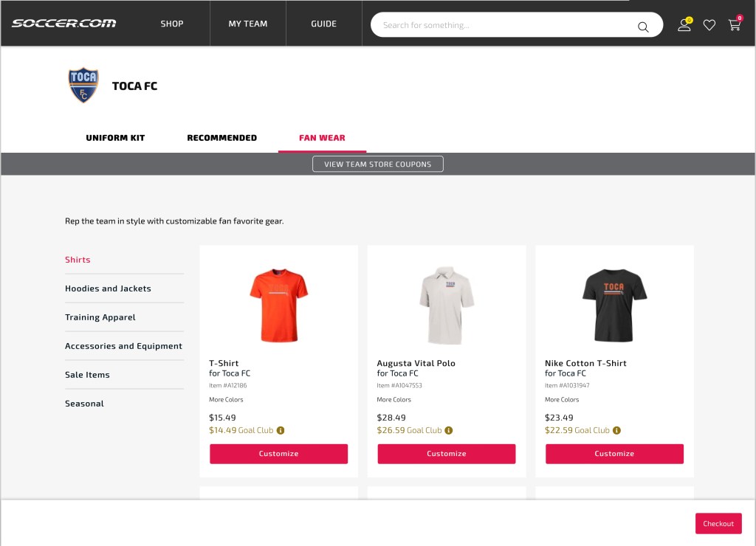Select Hoodies and Jackets category

point(108,288)
